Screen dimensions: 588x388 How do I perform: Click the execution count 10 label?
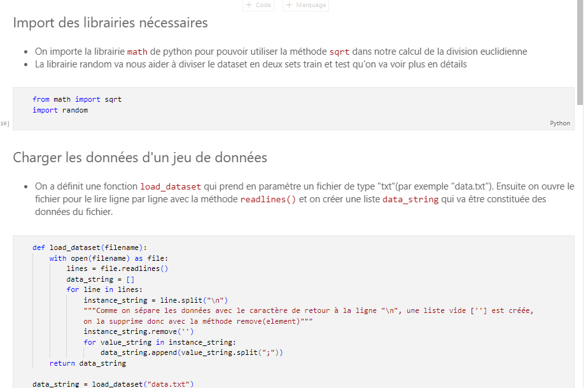click(x=5, y=123)
